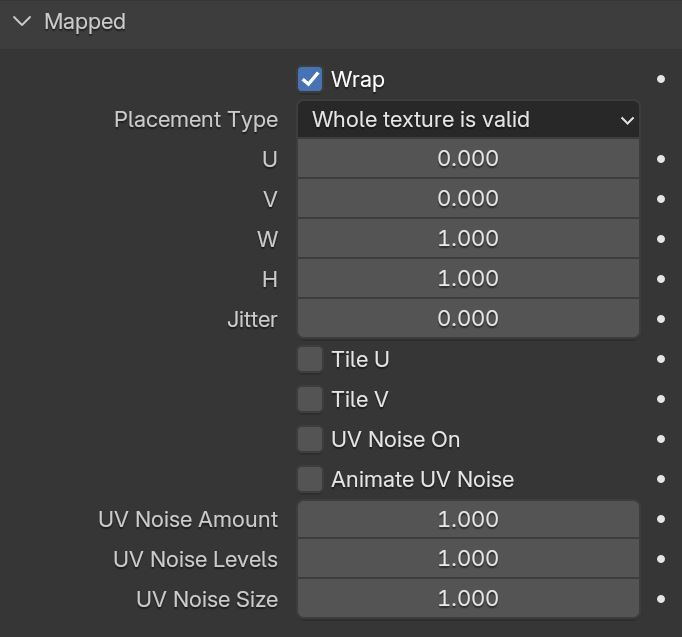
Task: Collapse the Mapped panel
Action: point(22,21)
